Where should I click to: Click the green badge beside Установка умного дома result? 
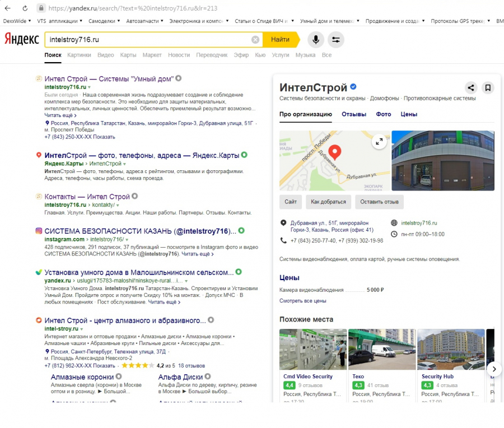pyautogui.click(x=239, y=272)
